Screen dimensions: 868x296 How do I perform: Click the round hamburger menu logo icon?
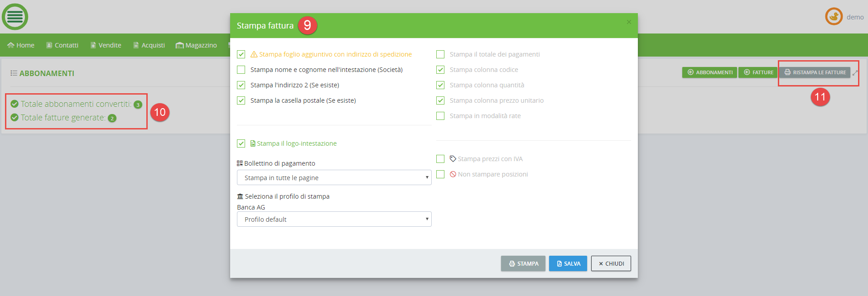(x=15, y=17)
